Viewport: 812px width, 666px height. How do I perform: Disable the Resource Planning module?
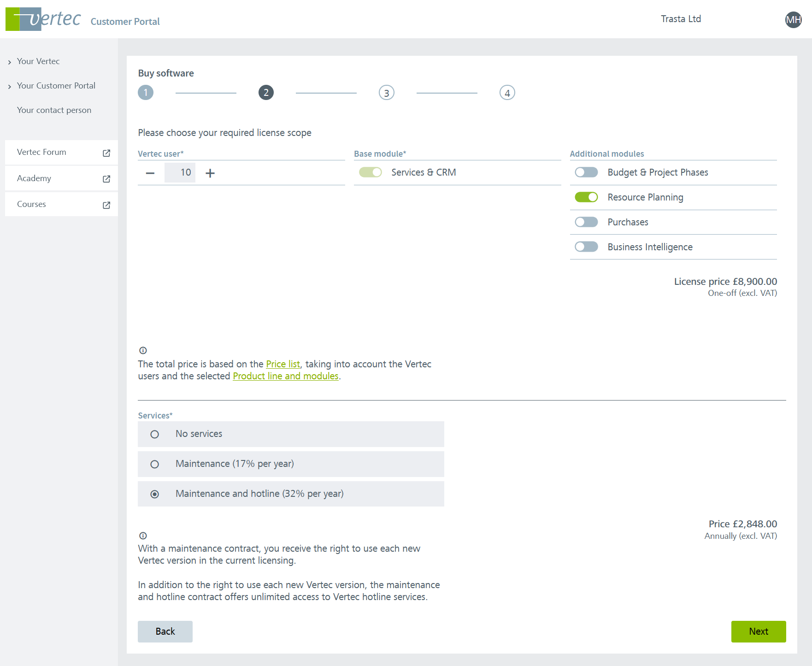point(586,197)
